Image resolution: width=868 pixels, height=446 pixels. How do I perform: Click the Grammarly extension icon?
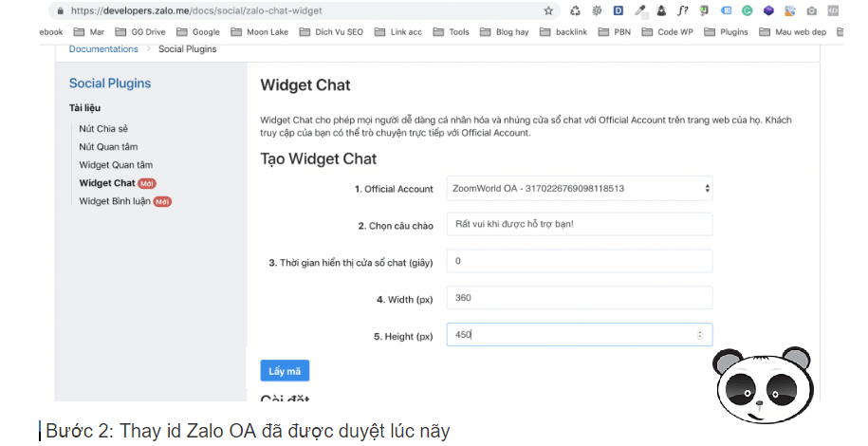[747, 11]
